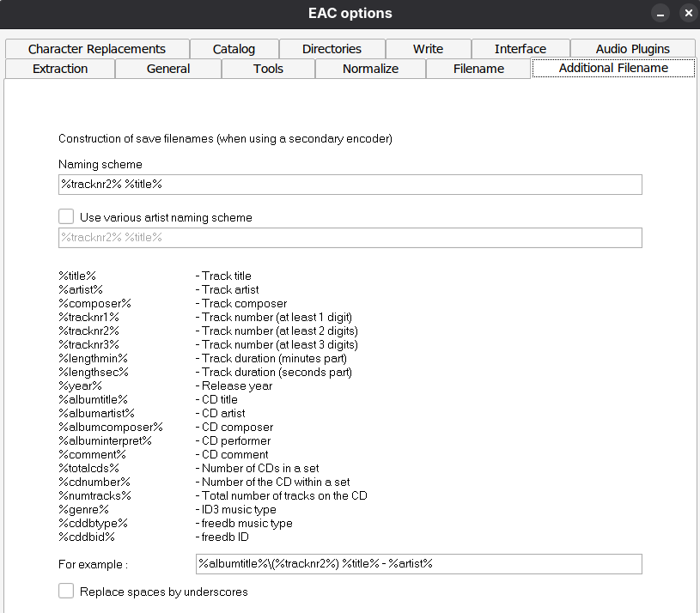Click the various artist naming scheme field
This screenshot has height=613, width=700.
click(x=350, y=238)
